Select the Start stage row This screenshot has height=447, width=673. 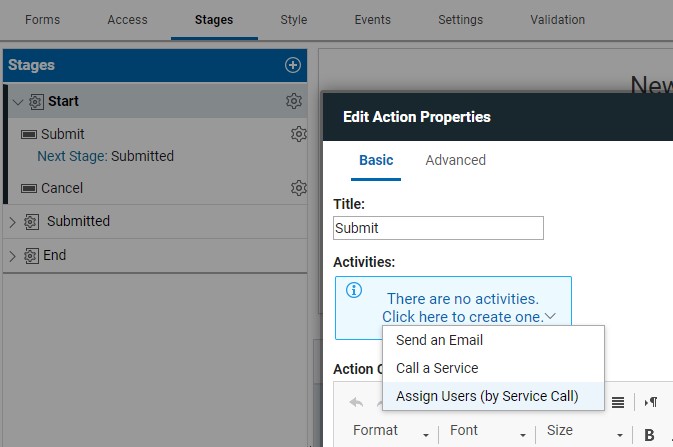[158, 101]
